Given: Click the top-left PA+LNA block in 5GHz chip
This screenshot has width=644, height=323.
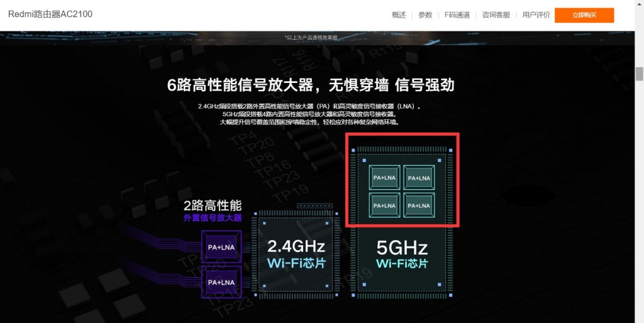Looking at the screenshot, I should (384, 178).
